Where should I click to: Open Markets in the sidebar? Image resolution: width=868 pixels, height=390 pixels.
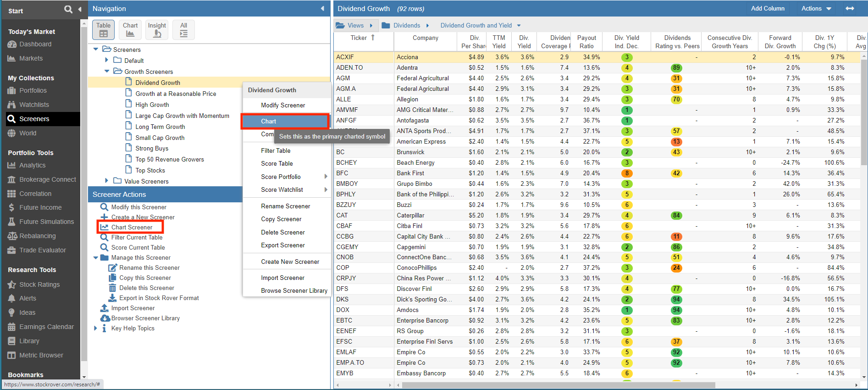(x=31, y=58)
